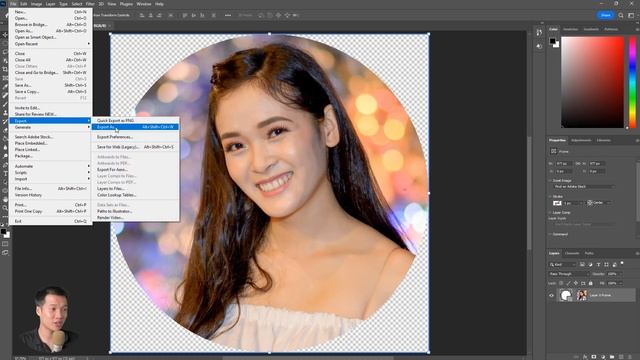Toggle lock image pixels brush icon
This screenshot has height=360, width=640.
point(569,283)
